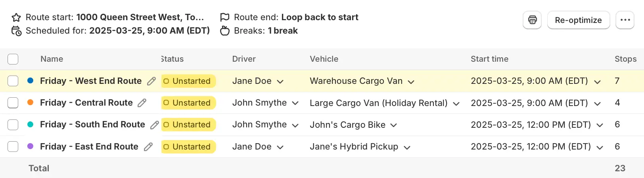Click the print icon button
Viewport: 644px width, 178px height.
tap(532, 20)
